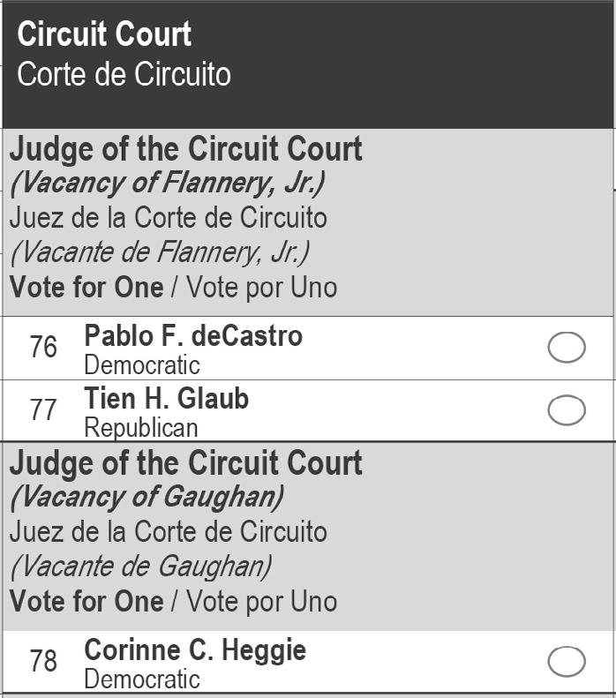616x698 pixels.
Task: Click Vote for One in the Flannery contest
Action: pyautogui.click(x=86, y=288)
